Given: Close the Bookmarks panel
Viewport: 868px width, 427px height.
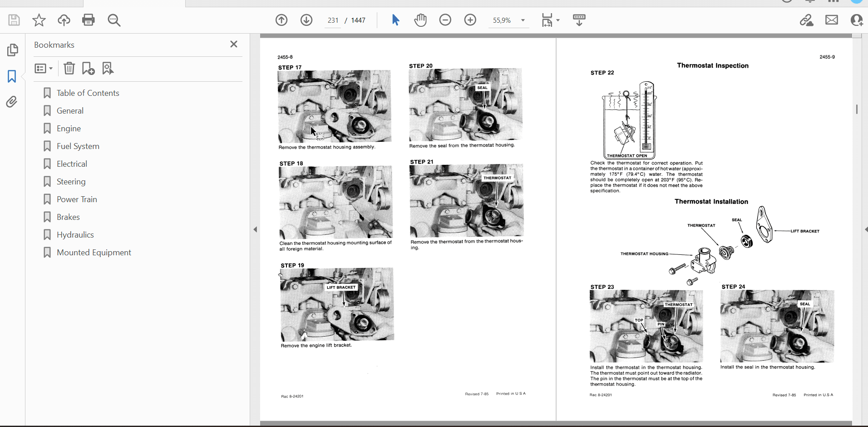Looking at the screenshot, I should 234,44.
